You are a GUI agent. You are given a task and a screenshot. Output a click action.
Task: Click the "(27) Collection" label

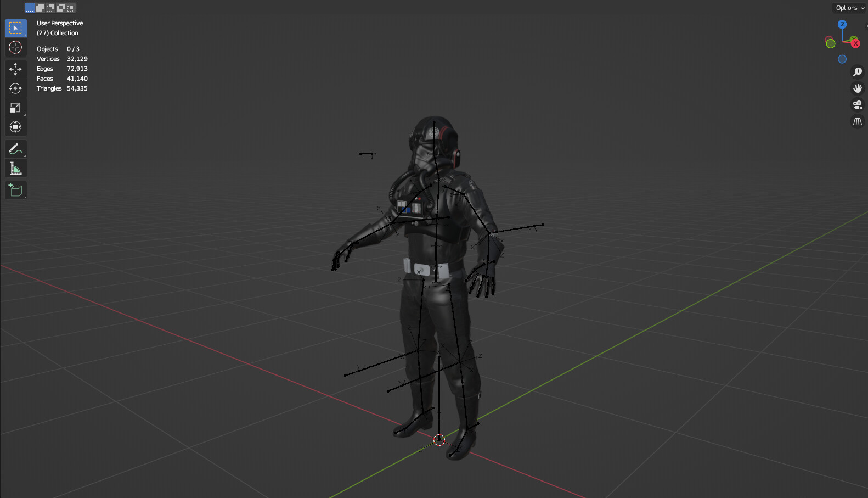coord(58,33)
